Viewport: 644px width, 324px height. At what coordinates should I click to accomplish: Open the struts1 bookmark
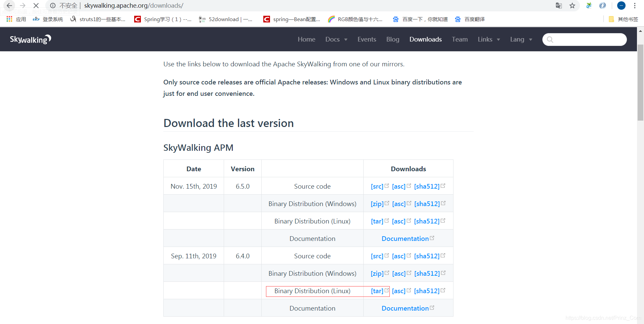click(x=98, y=19)
